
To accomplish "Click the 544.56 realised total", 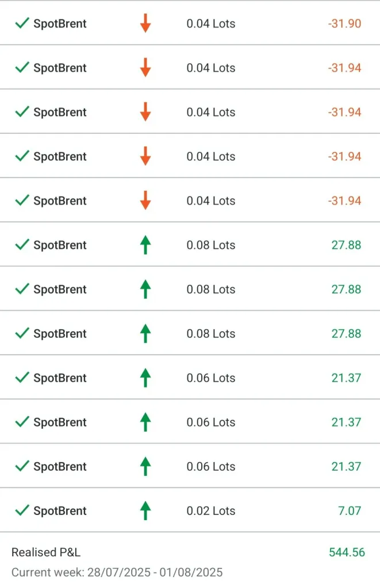I will click(x=347, y=552).
